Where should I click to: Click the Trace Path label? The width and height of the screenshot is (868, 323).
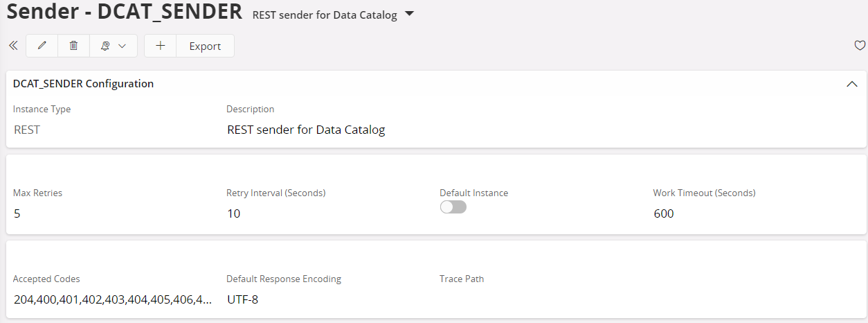pos(462,279)
